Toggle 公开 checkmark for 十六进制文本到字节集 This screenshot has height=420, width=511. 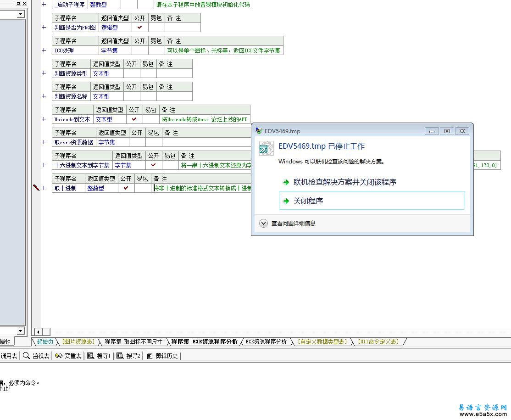154,165
